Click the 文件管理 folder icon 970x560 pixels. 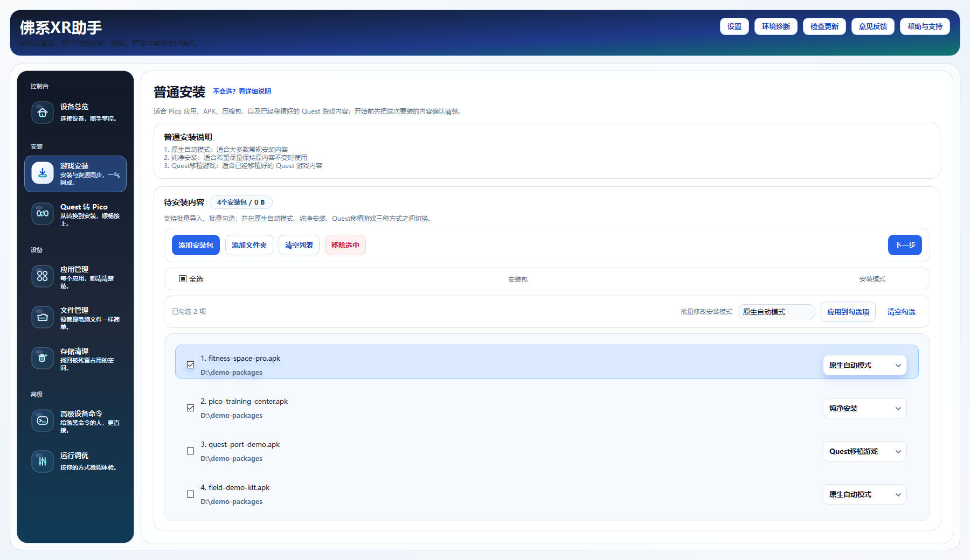coord(43,317)
